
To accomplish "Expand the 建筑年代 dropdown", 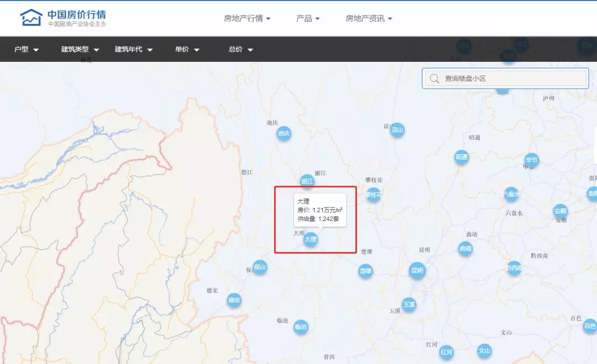I will tap(134, 50).
